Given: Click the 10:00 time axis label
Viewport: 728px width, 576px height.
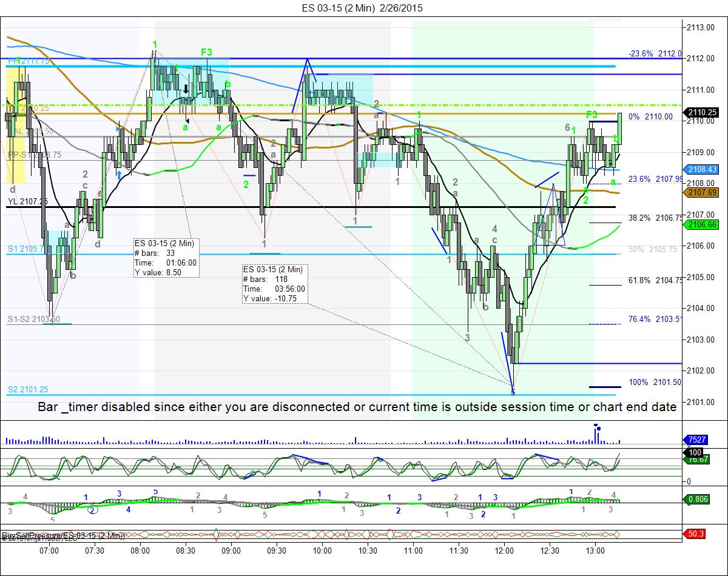Looking at the screenshot, I should click(x=322, y=550).
